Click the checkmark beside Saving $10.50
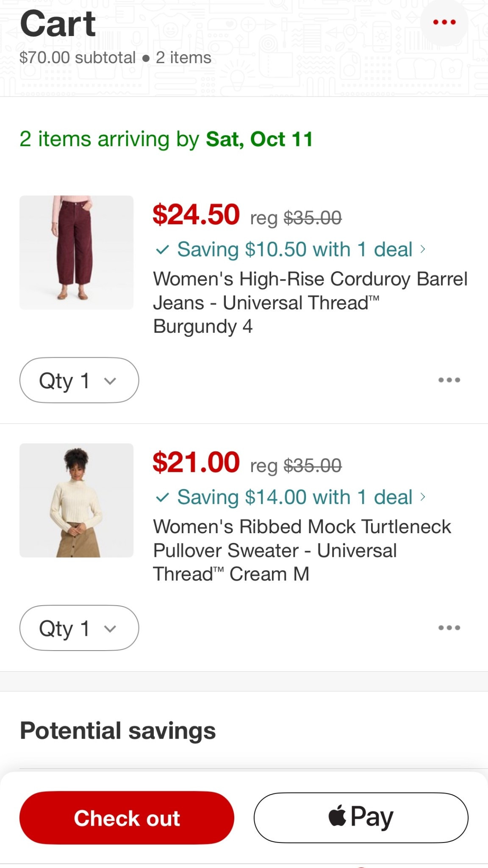488x868 pixels. click(162, 249)
